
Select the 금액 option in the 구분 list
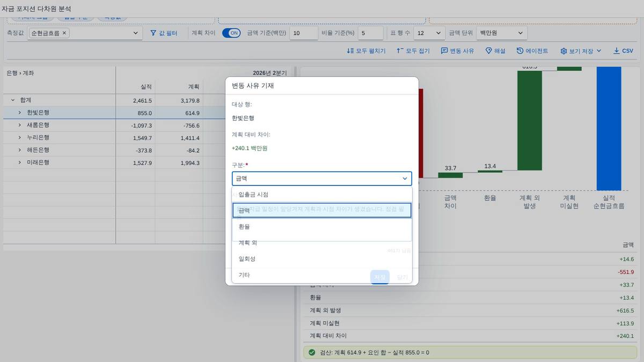click(322, 210)
